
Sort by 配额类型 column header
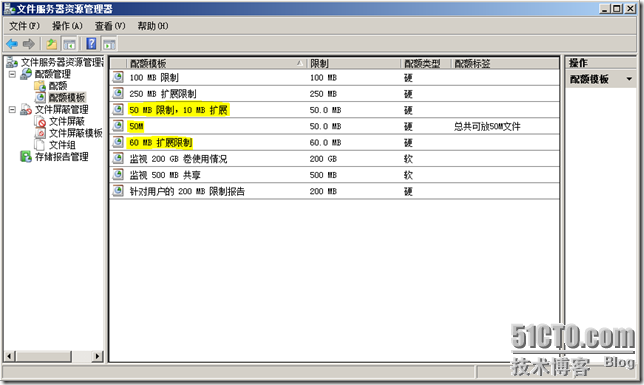pos(426,63)
